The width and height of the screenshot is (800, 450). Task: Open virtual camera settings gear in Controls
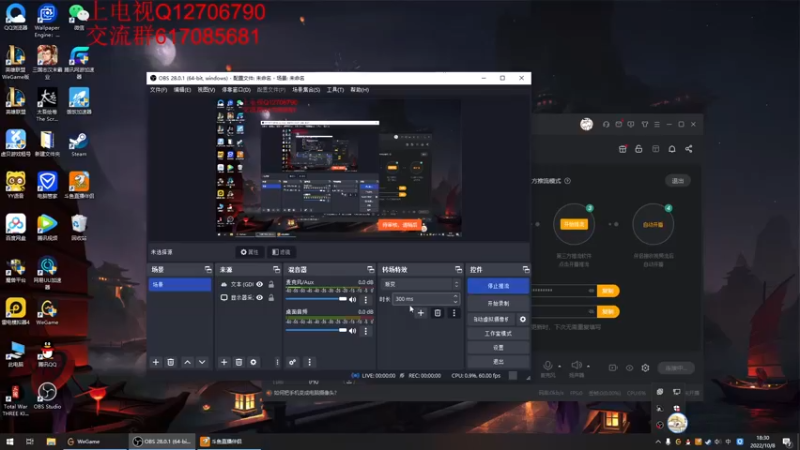click(x=522, y=319)
